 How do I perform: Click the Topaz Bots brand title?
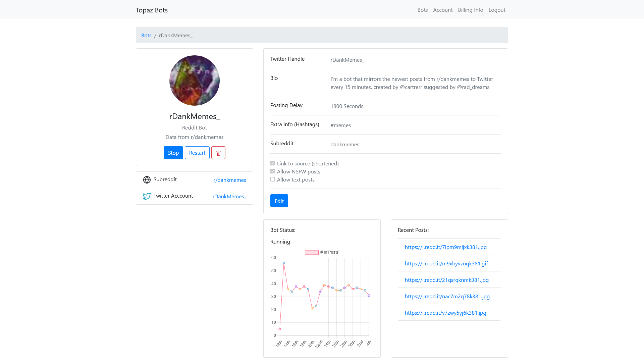pyautogui.click(x=152, y=10)
